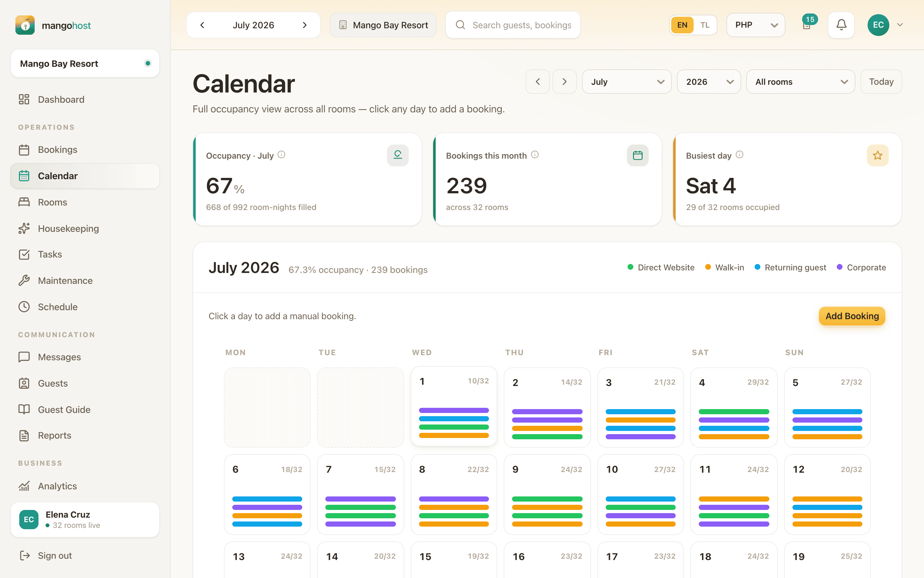Select July 2 day cell
The height and width of the screenshot is (578, 924).
(547, 407)
